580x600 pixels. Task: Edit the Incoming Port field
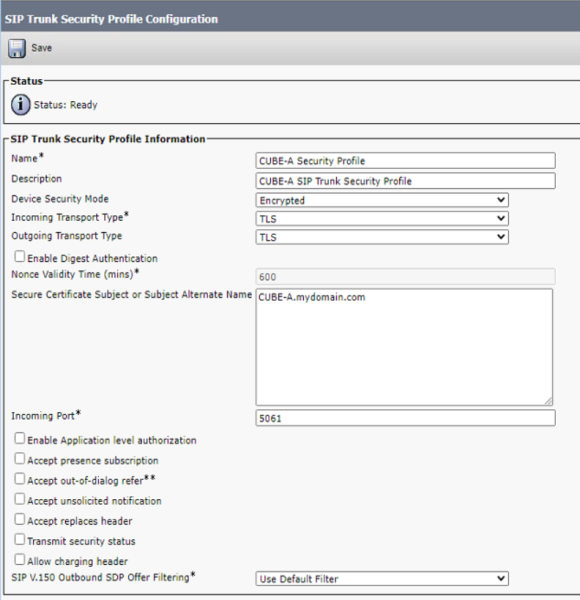pyautogui.click(x=405, y=418)
